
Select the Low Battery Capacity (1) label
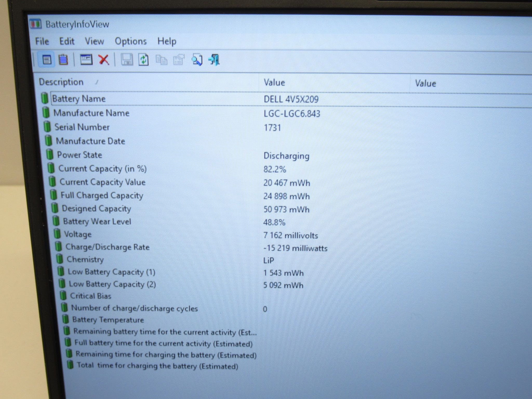point(111,272)
